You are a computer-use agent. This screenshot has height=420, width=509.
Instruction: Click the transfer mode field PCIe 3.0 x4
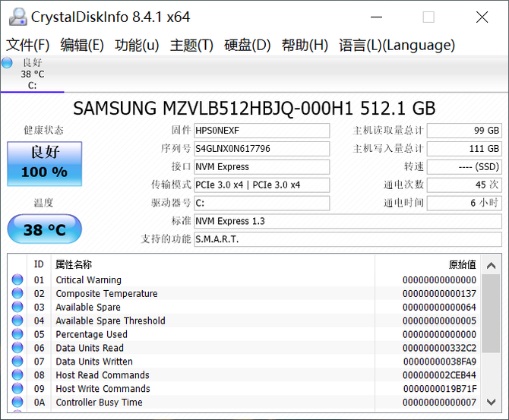tap(261, 185)
